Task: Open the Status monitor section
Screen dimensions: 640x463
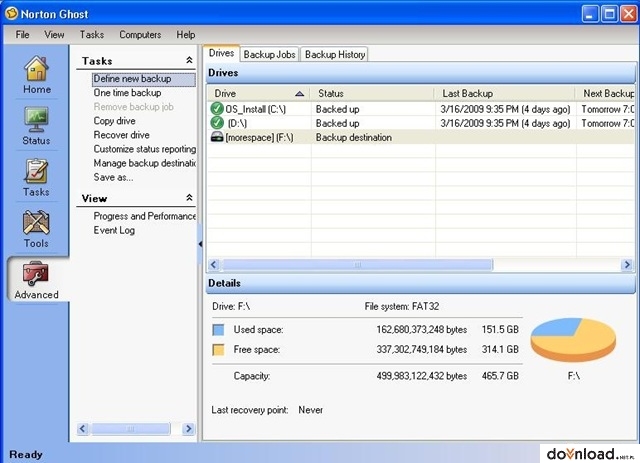Action: (x=36, y=126)
